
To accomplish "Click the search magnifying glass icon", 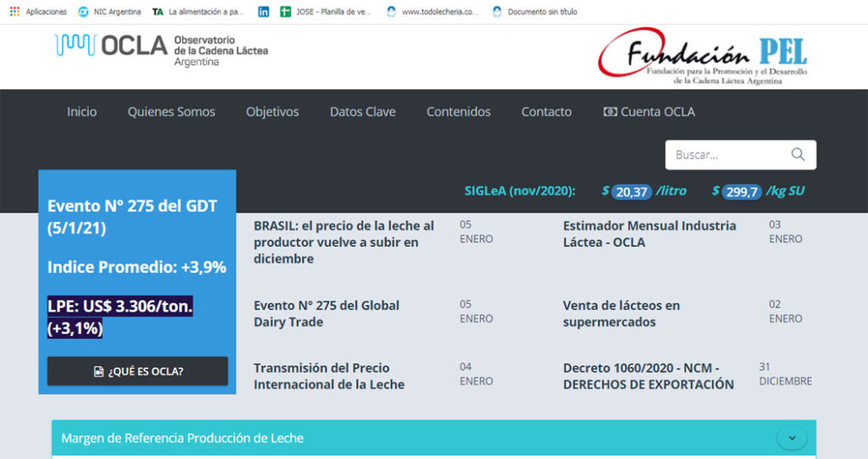I will point(798,154).
